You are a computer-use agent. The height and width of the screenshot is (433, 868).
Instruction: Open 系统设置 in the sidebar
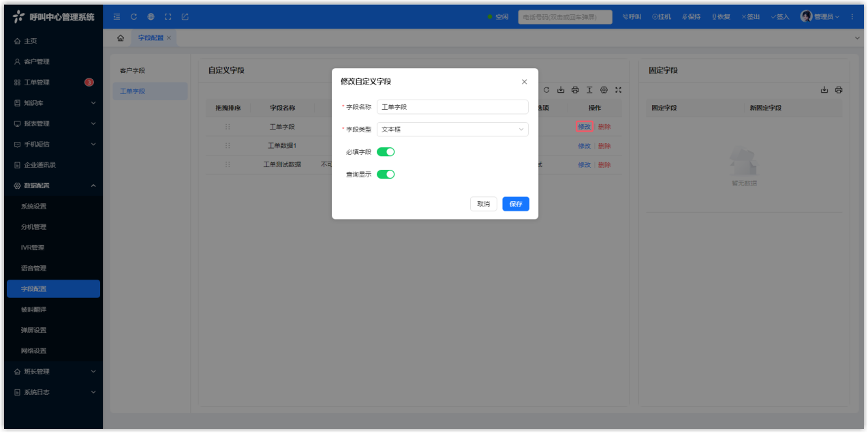pos(34,206)
